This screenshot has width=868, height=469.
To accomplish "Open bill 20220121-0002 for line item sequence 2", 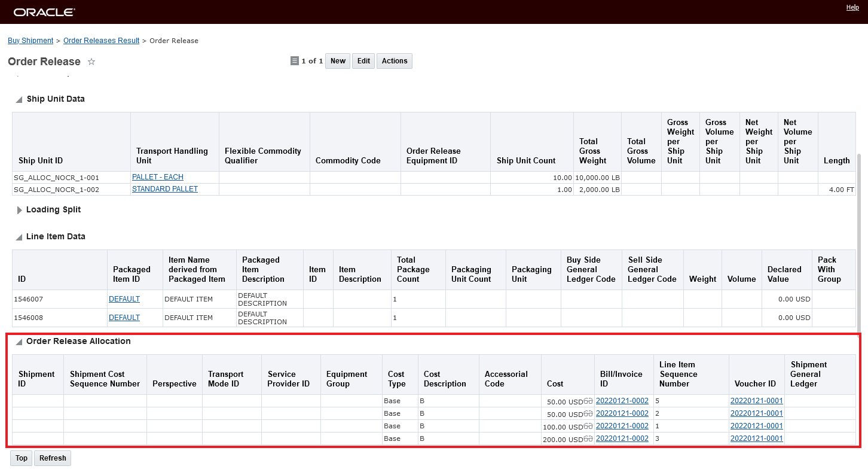I will coord(622,413).
